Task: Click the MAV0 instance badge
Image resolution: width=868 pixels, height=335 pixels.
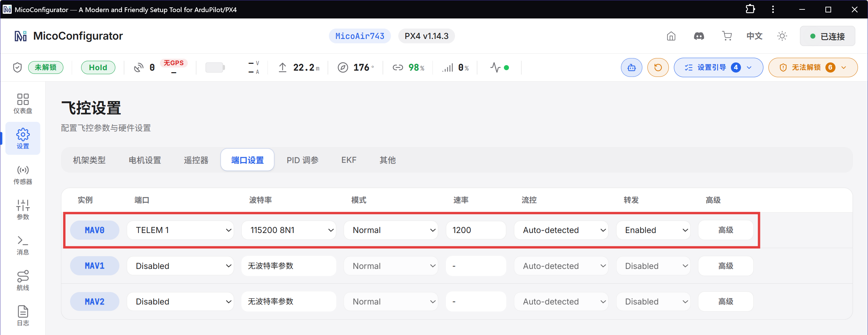Action: click(95, 230)
